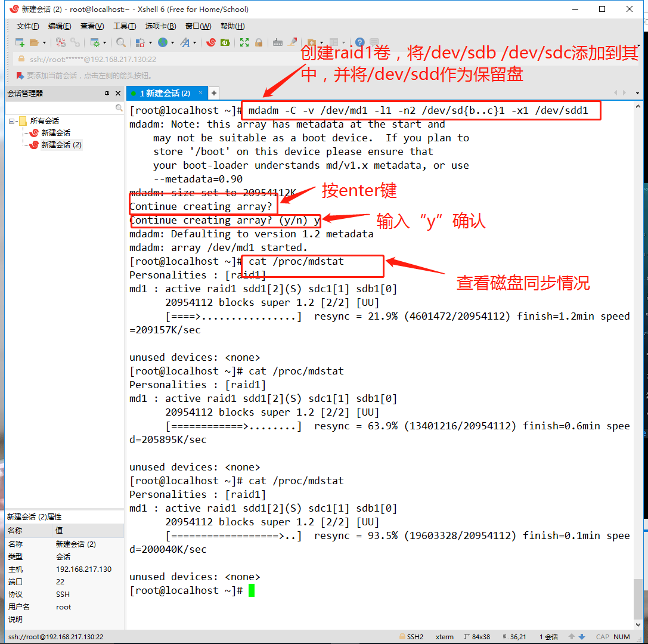Select 新建会话 in session tree

56,133
